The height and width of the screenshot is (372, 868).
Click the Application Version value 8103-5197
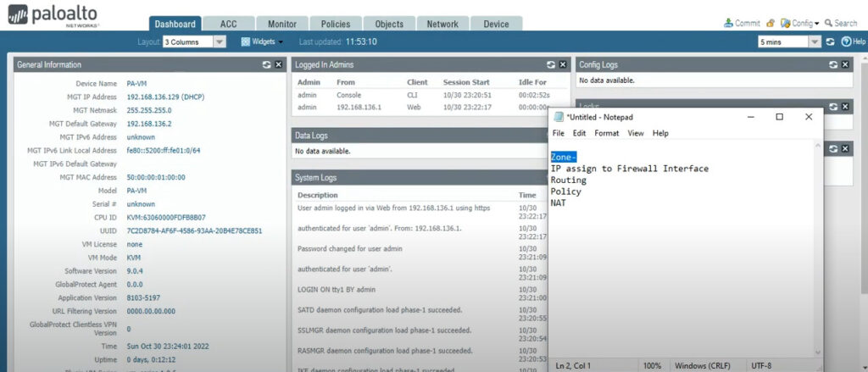pos(143,297)
